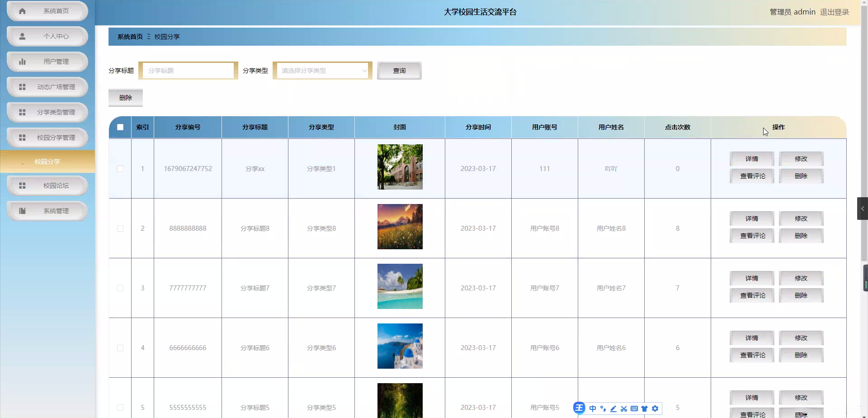Image resolution: width=868 pixels, height=418 pixels.
Task: Click the icon beside 系统管理
Action: click(22, 211)
